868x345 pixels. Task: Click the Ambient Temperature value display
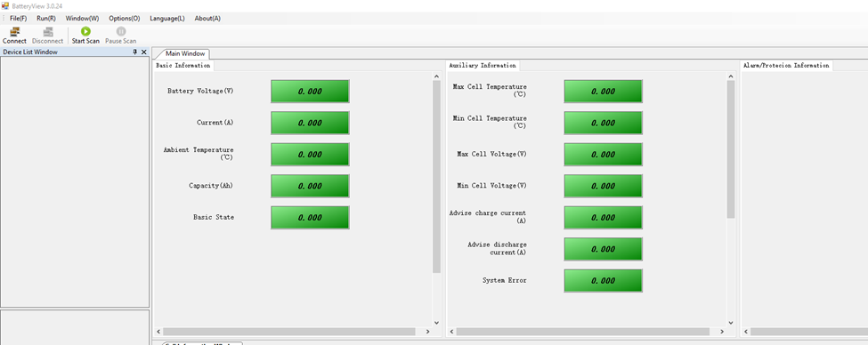click(310, 154)
